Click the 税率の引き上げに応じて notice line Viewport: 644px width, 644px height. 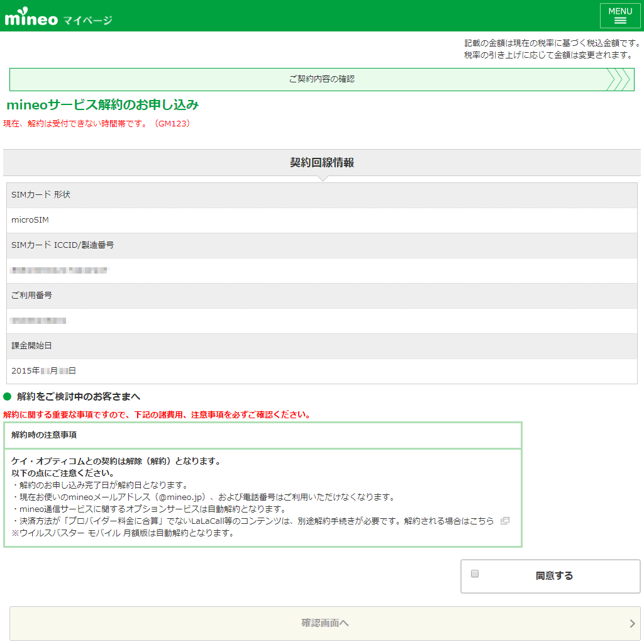[x=548, y=55]
